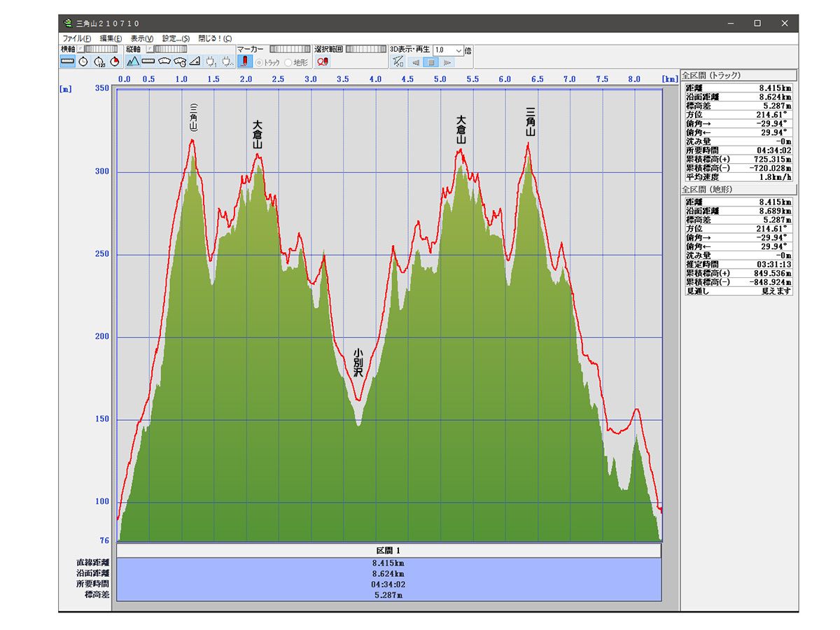Select the slope triangle icon

pyautogui.click(x=195, y=62)
